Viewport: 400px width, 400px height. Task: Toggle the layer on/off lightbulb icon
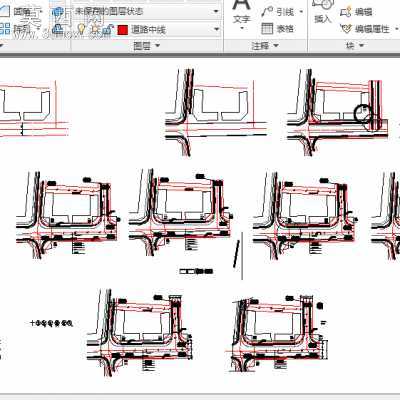click(81, 30)
